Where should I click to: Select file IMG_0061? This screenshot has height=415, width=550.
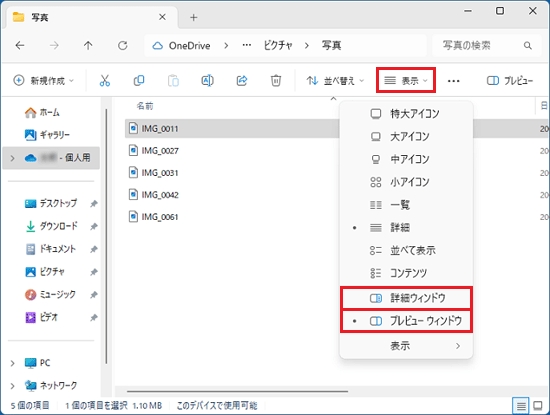(160, 217)
